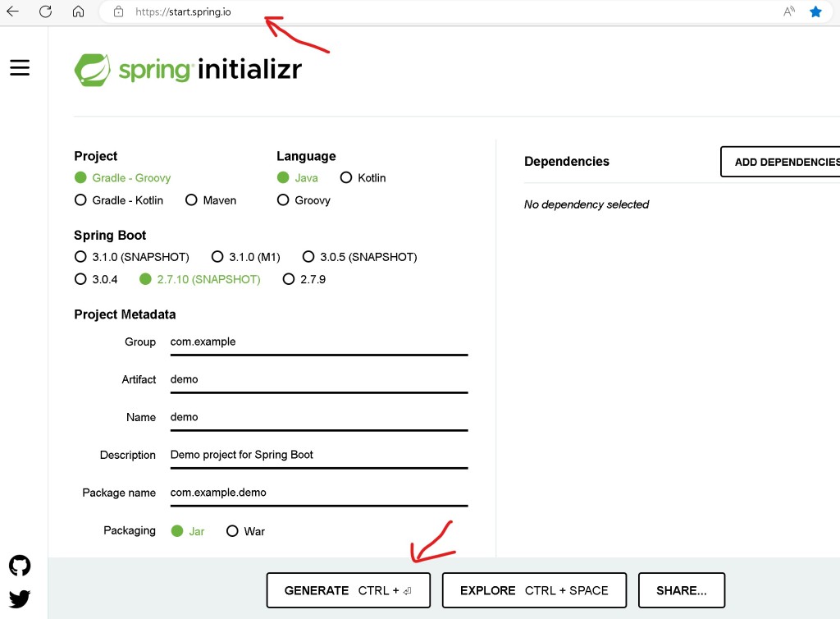The width and height of the screenshot is (840, 619).
Task: Select War packaging
Action: [245, 531]
